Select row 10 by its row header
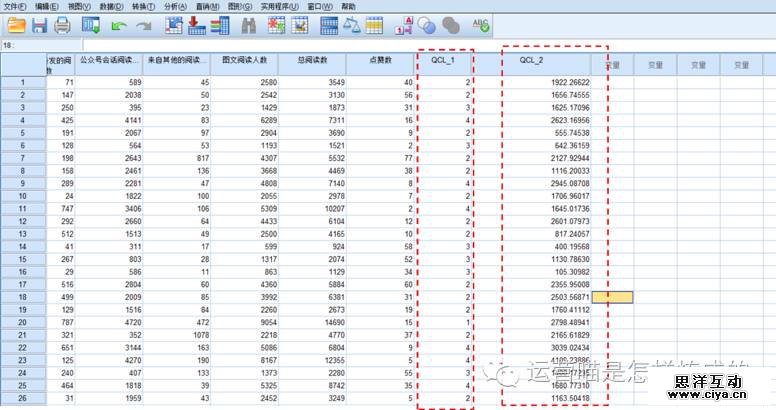This screenshot has width=776, height=410. coord(22,197)
